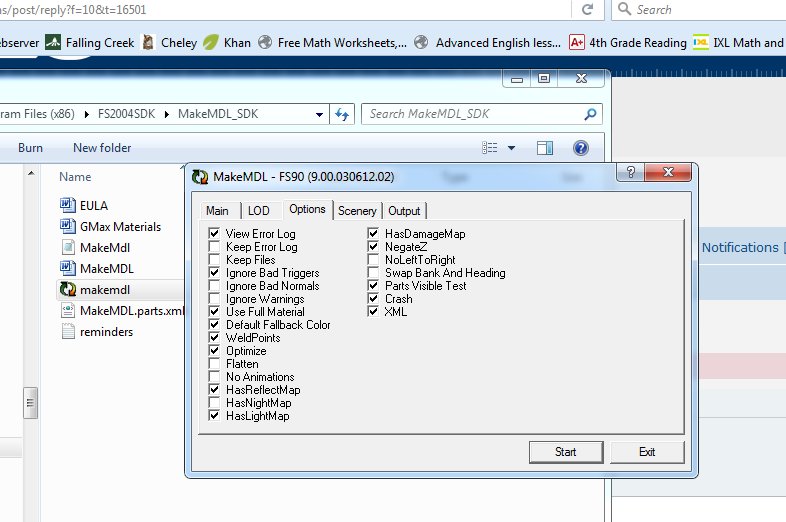Select the Options tab

click(x=307, y=209)
